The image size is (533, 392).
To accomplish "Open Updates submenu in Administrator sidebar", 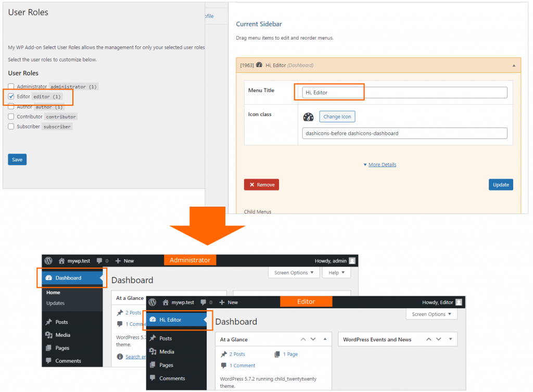I will tap(55, 303).
